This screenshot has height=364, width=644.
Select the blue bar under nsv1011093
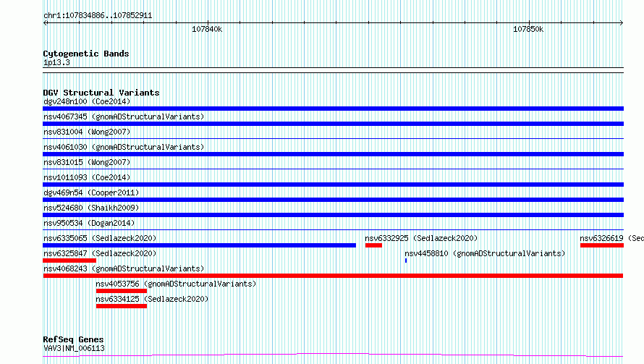coord(333,185)
